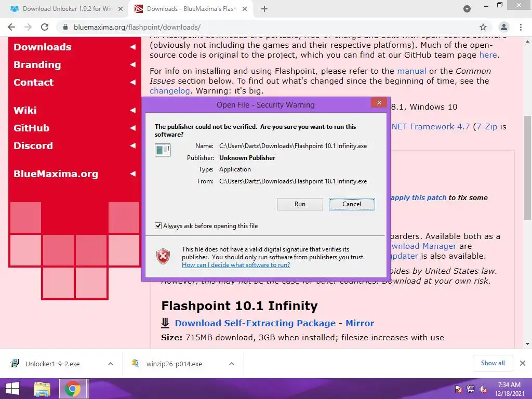Click the arrow beside Downloads sidebar item
Screen dimensions: 532x399
tap(132, 47)
